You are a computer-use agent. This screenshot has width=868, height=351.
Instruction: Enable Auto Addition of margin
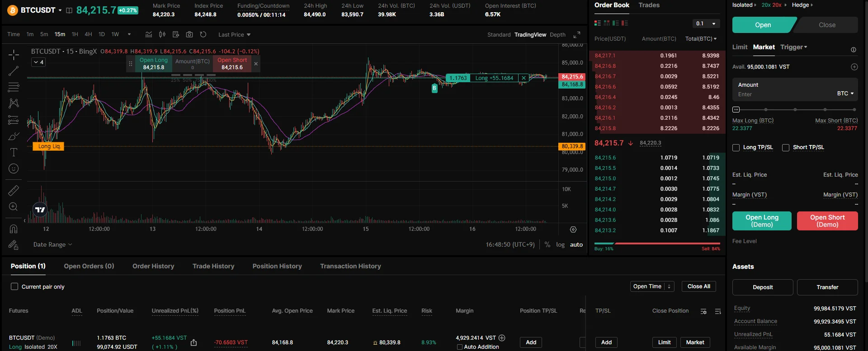point(460,347)
